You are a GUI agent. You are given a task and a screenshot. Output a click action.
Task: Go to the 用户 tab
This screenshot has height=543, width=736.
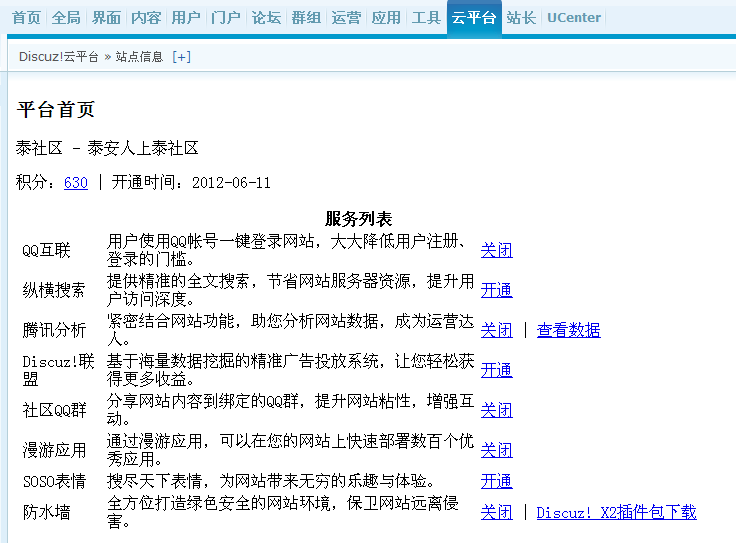(x=186, y=18)
